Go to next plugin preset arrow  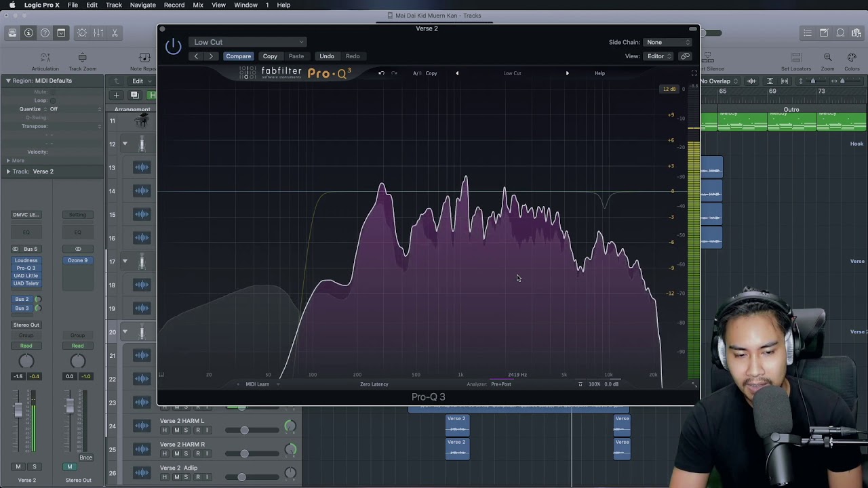(212, 56)
